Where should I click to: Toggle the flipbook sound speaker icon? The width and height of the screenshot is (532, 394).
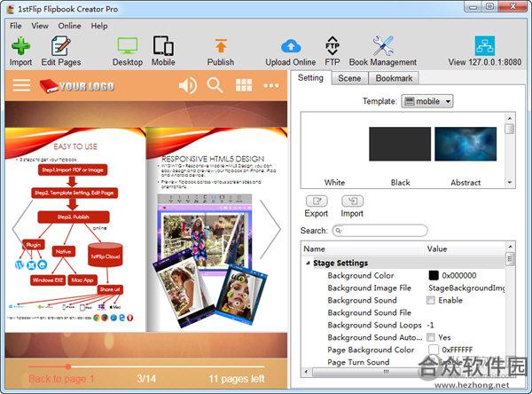pos(188,85)
